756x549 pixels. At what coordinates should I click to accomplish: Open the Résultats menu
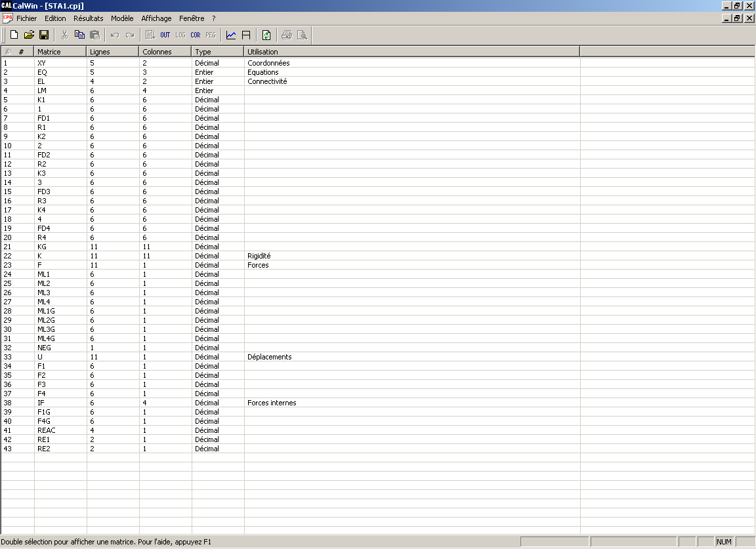point(88,18)
